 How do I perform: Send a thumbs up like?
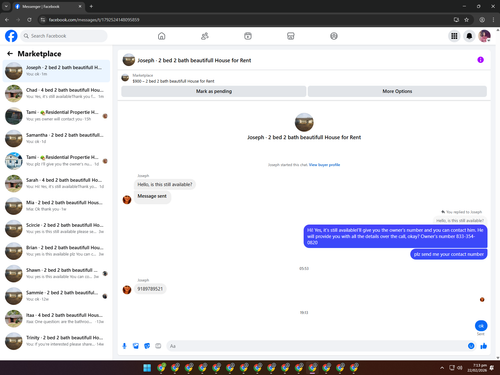click(x=484, y=346)
